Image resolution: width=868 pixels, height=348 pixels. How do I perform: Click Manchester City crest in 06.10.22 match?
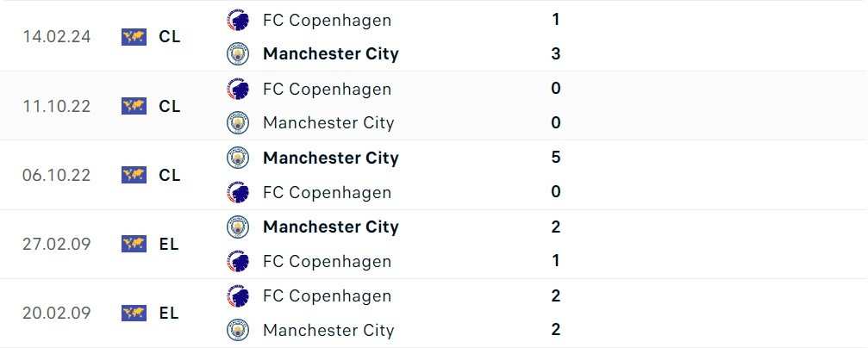237,158
